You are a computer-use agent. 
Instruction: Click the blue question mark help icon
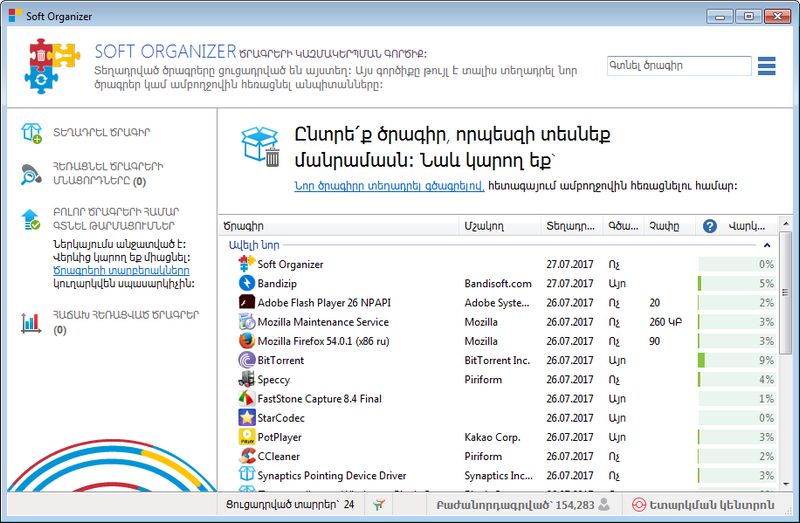pos(710,226)
